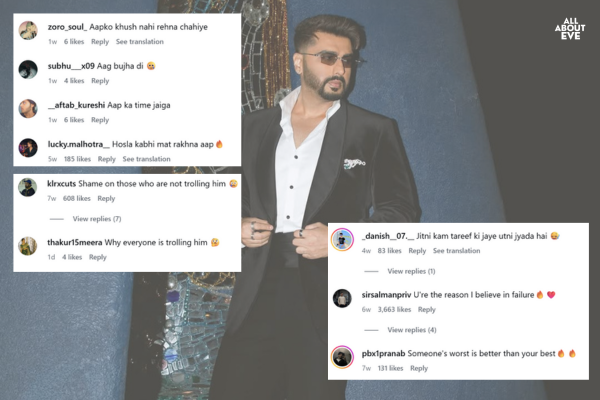600x400 pixels.
Task: Translate lucky.malhotra__ comment
Action: pyautogui.click(x=146, y=159)
